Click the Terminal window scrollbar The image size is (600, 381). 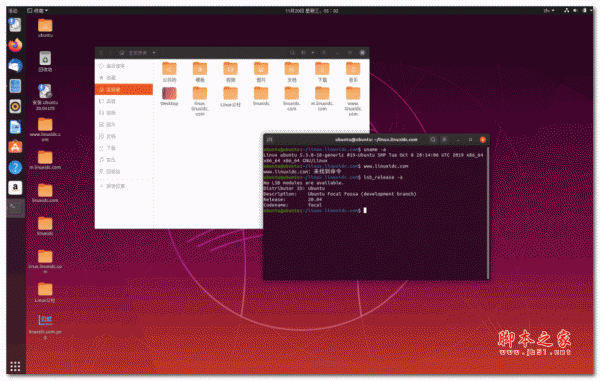(488, 213)
